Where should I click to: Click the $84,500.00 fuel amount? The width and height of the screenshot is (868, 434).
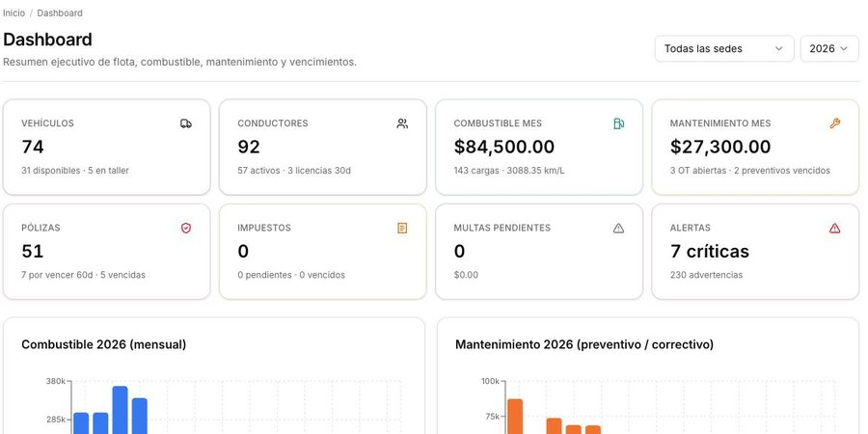pyautogui.click(x=503, y=147)
